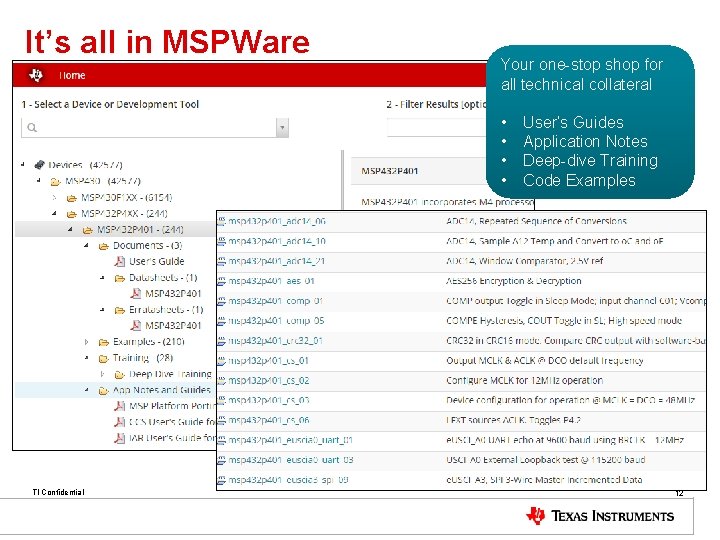Collapse the MSP432P4XX folder
The width and height of the screenshot is (720, 540).
(55, 213)
